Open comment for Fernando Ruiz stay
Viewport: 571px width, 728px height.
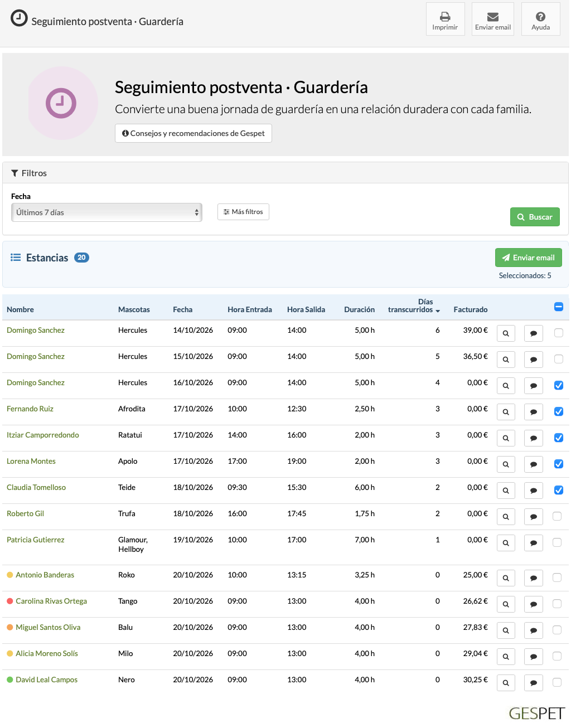534,412
